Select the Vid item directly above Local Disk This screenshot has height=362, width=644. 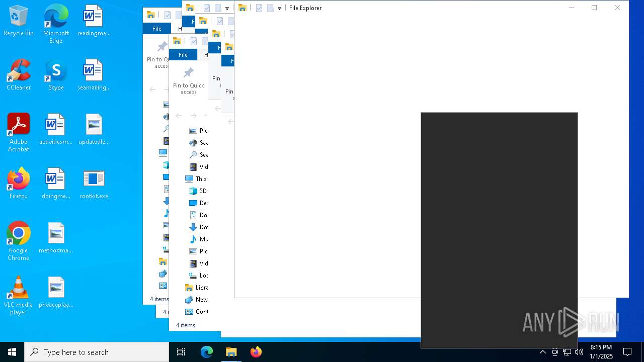point(198,263)
